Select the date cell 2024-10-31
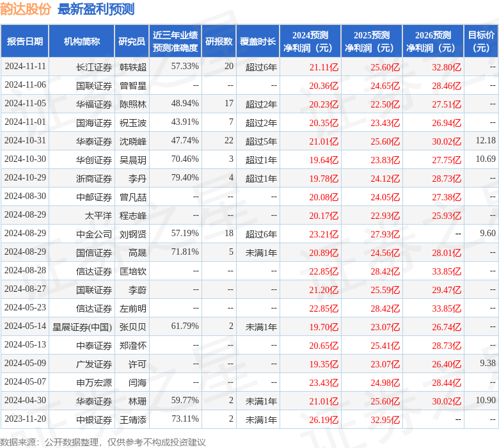 [26, 141]
